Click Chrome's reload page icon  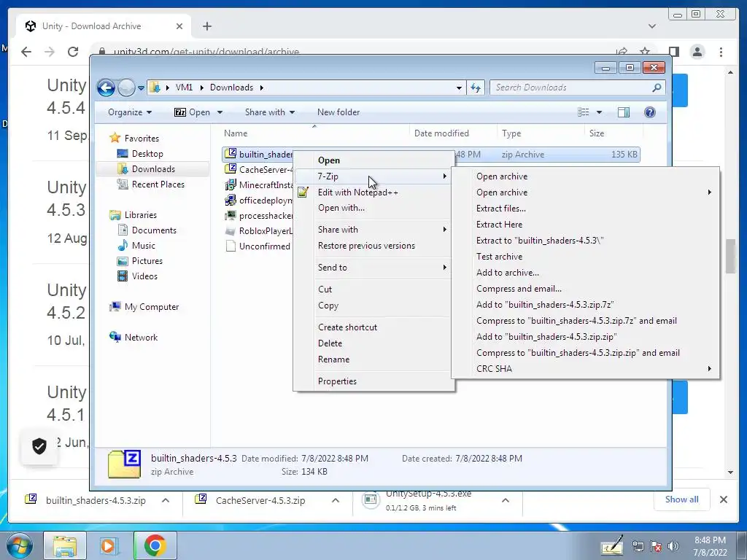click(73, 52)
